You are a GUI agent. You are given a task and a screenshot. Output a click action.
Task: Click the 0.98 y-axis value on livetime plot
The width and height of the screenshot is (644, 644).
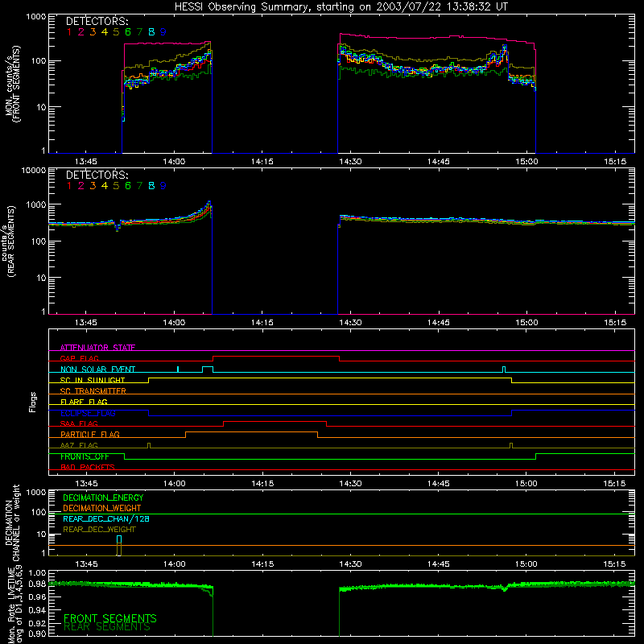(x=37, y=584)
